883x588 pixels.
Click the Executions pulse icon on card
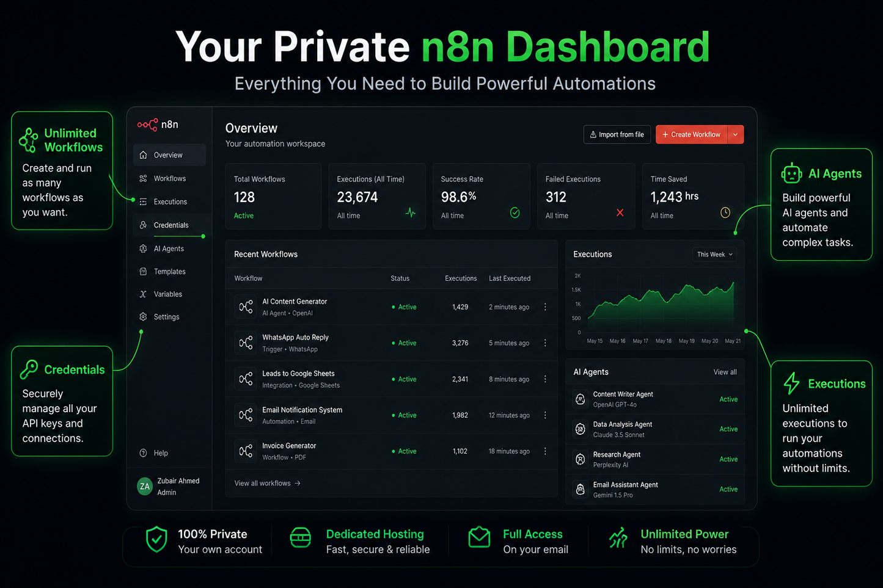coord(411,212)
